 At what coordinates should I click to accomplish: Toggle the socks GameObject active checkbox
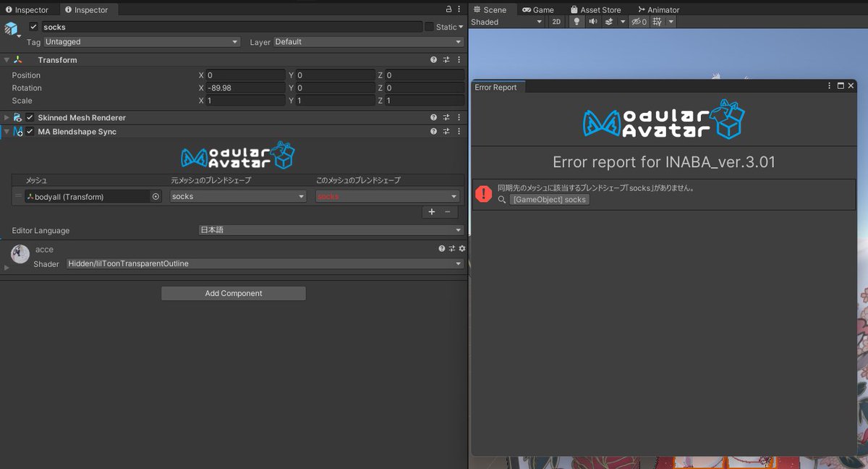pyautogui.click(x=33, y=27)
